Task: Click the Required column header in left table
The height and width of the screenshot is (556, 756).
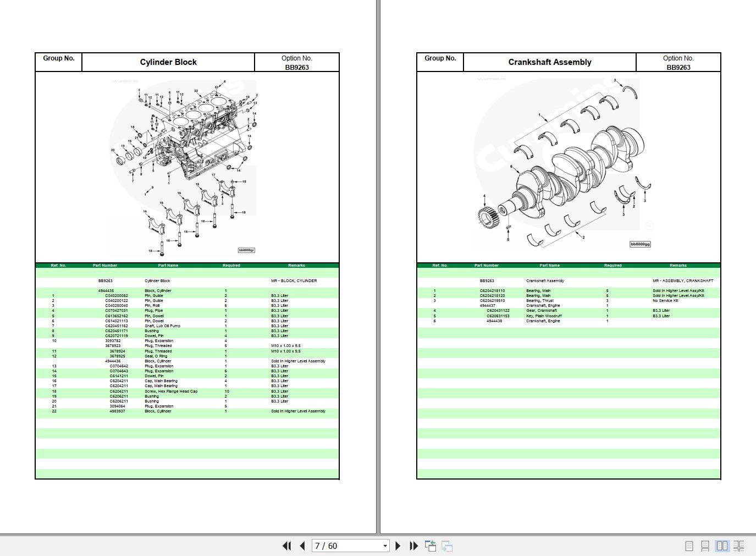Action: (x=231, y=266)
